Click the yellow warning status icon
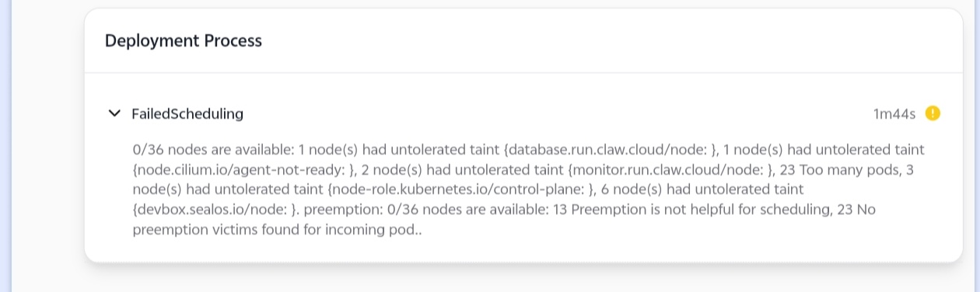 click(x=933, y=113)
